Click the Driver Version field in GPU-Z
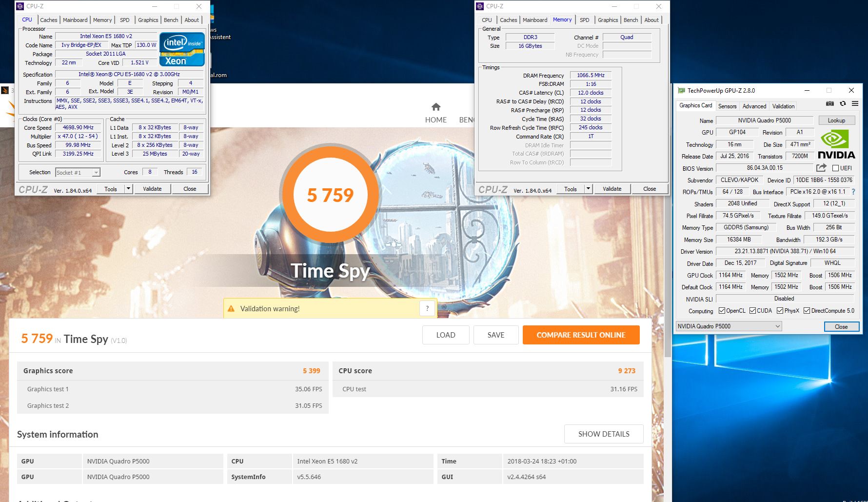Screen dimensions: 868x502 (785, 251)
